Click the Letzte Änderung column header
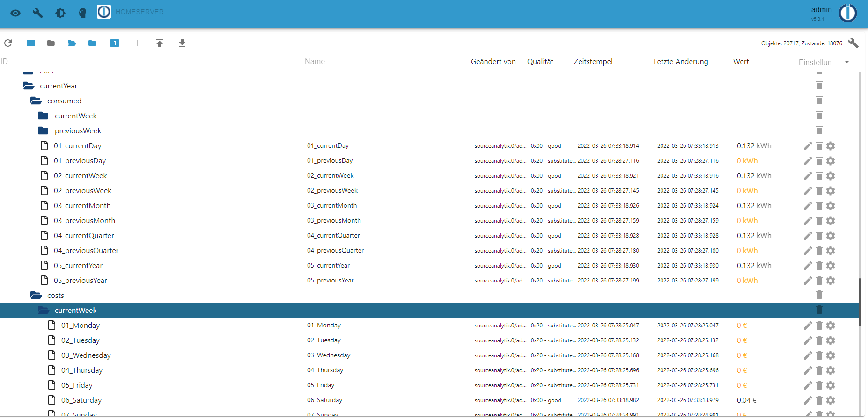The width and height of the screenshot is (868, 420). point(681,62)
